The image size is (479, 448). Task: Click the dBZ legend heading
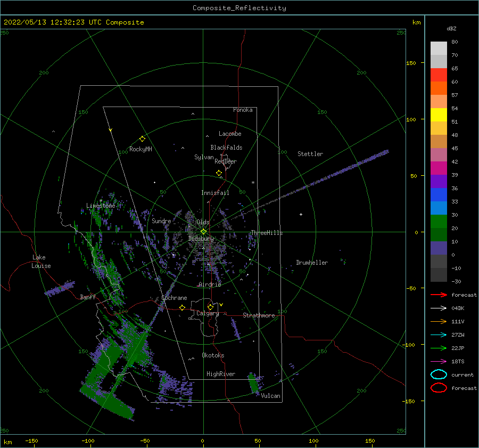(x=451, y=28)
